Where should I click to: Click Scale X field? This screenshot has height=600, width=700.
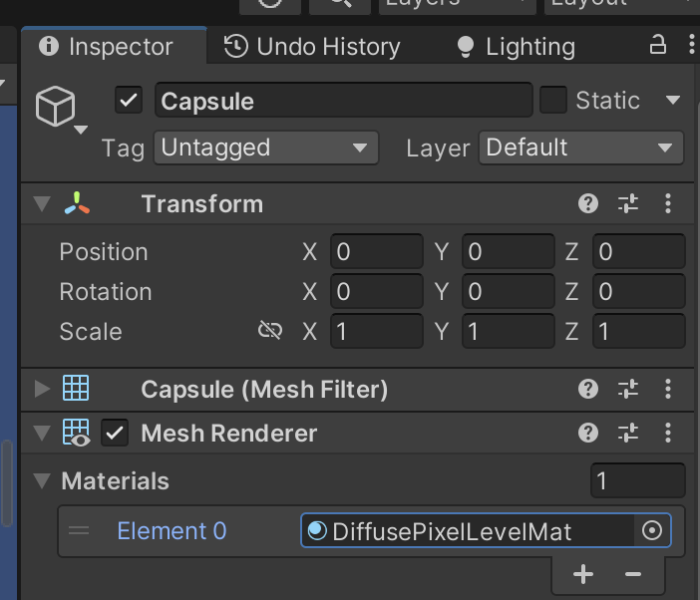click(376, 331)
